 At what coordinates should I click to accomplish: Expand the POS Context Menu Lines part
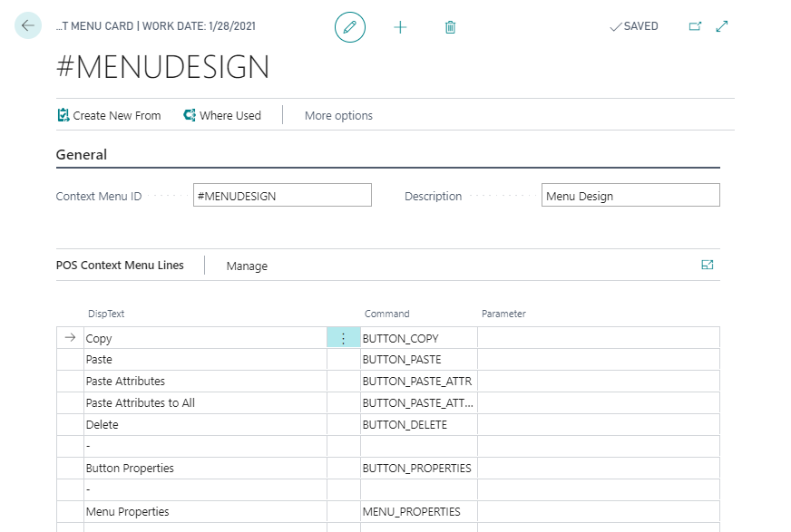pyautogui.click(x=708, y=265)
